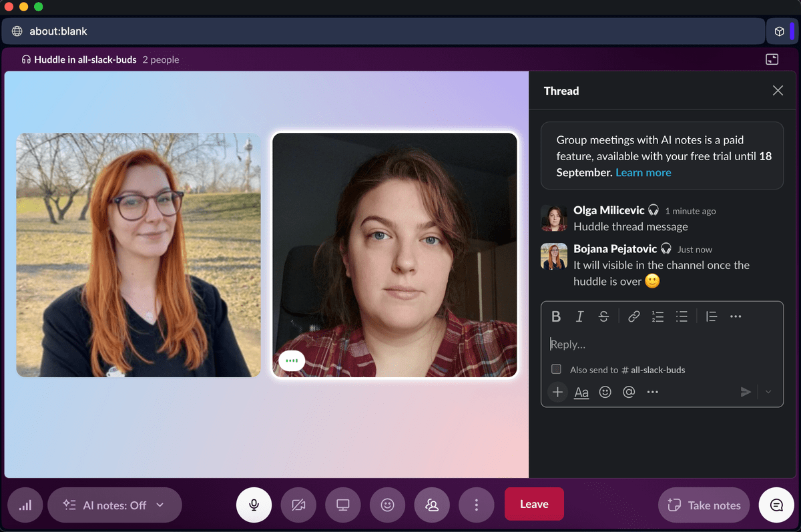Screen dimensions: 801x532
Task: Leave the huddle
Action: tap(534, 504)
